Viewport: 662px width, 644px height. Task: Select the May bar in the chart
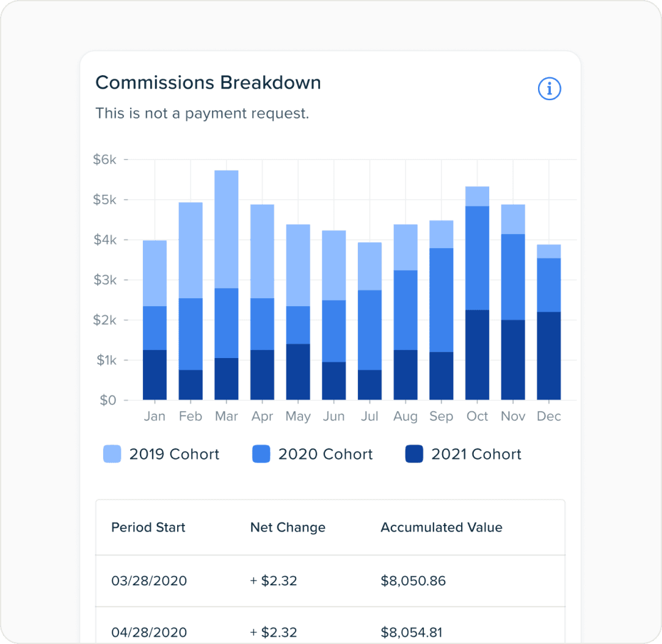point(298,312)
